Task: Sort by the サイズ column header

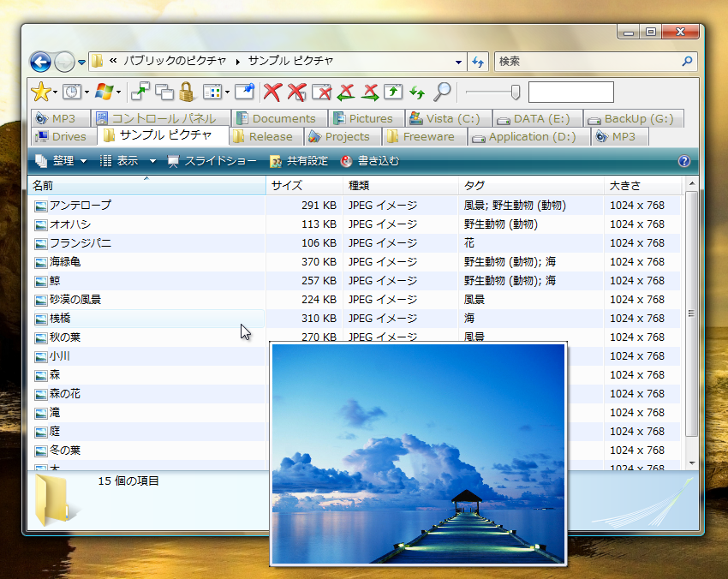Action: [305, 185]
